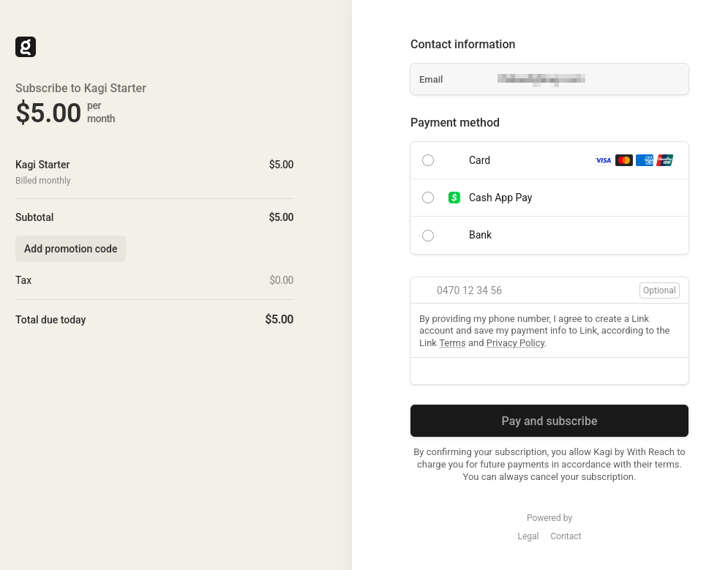Click the Visa card logo
Viewport: 728px width, 570px height.
[603, 160]
